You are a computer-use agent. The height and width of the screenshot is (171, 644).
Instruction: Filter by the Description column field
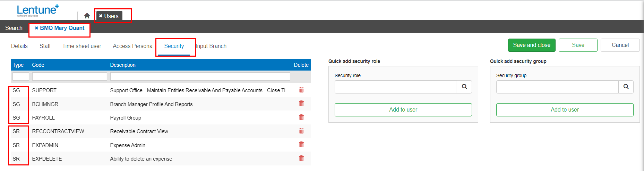pos(200,76)
